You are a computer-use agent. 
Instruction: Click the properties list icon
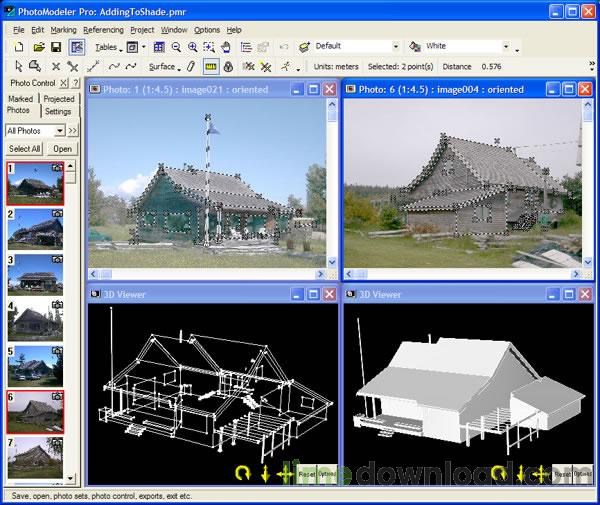[x=246, y=47]
